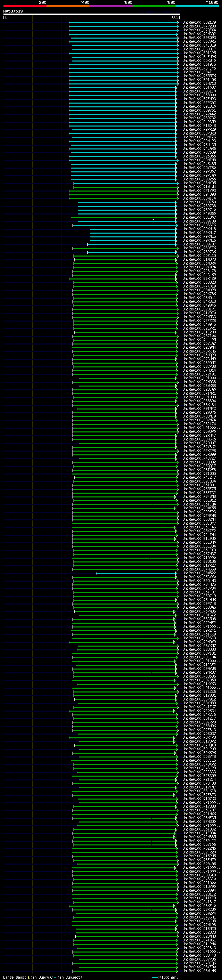222x980 pixels.
Task: Click the white query sequence ruler bar
Action: 92,15
